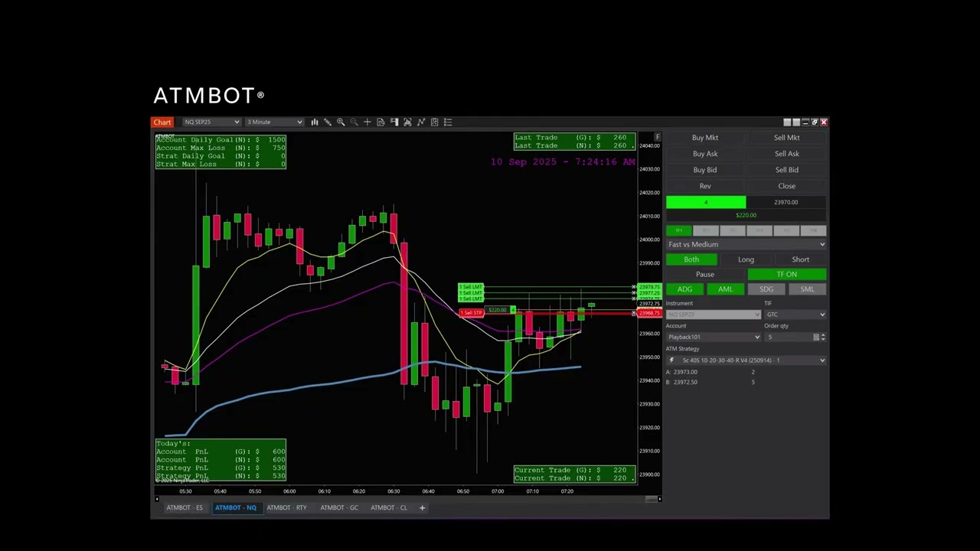Open the chart properties icon
This screenshot has height=551, width=980.
(434, 122)
